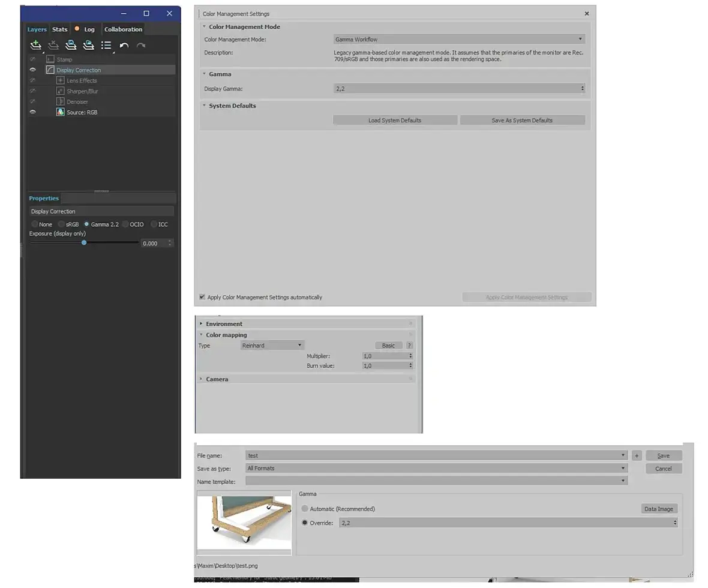This screenshot has width=708, height=588.
Task: Select the ICC radio button
Action: [x=154, y=224]
